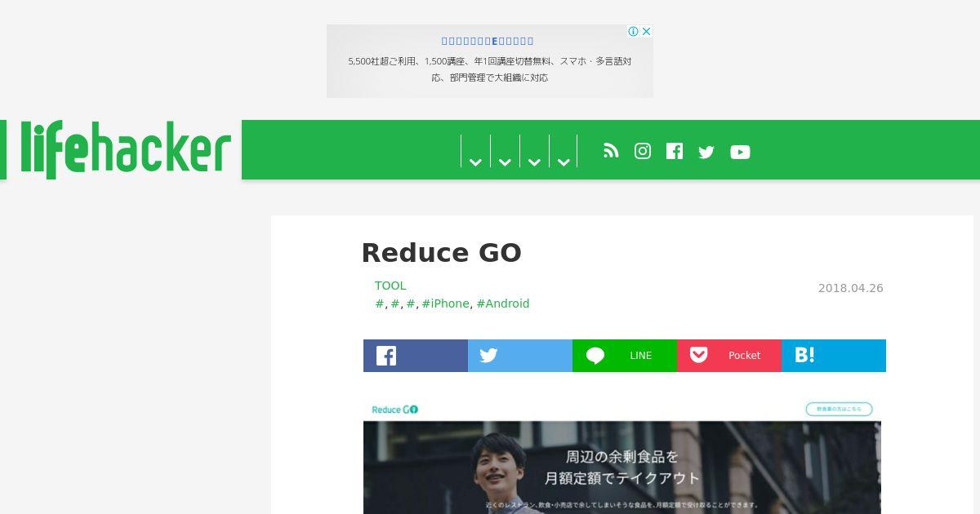Open the ad info icon
Image resolution: width=980 pixels, height=514 pixels.
click(x=633, y=31)
